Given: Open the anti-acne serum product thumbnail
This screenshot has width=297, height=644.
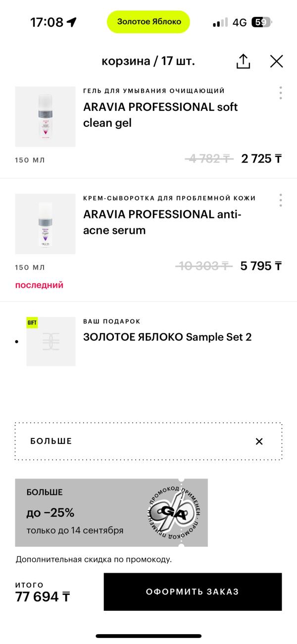Looking at the screenshot, I should (x=46, y=224).
